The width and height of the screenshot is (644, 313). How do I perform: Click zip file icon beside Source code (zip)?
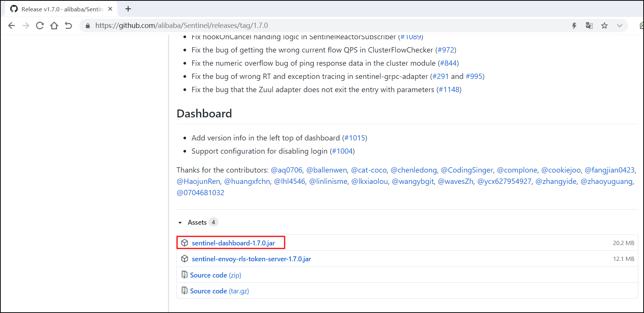(x=185, y=274)
